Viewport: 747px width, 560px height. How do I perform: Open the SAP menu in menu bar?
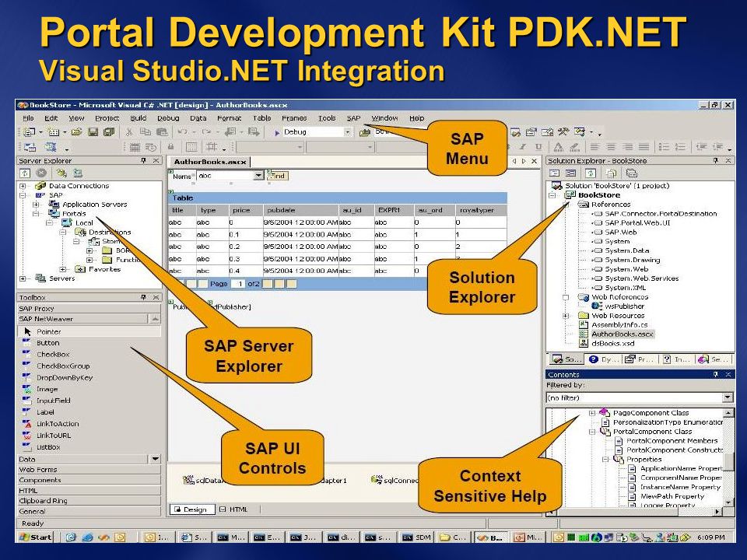click(353, 118)
